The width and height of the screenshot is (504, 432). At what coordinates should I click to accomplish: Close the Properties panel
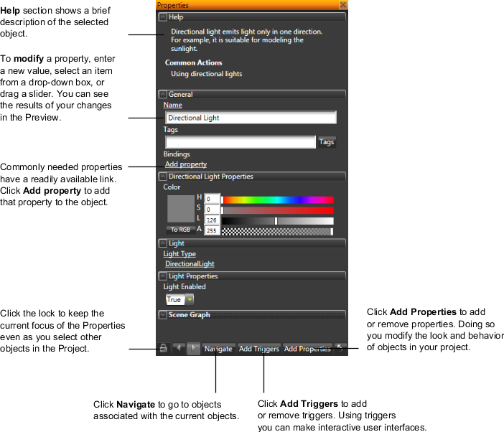pos(343,5)
